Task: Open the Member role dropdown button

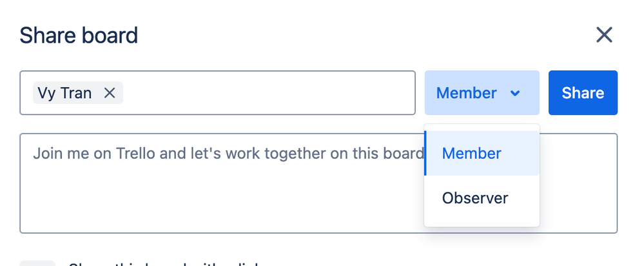Action: (482, 93)
